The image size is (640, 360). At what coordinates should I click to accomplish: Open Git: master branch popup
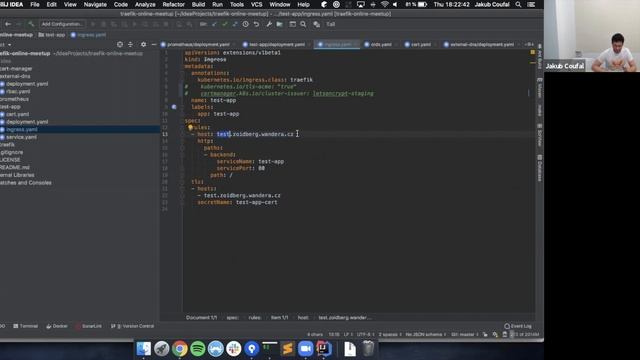point(464,335)
